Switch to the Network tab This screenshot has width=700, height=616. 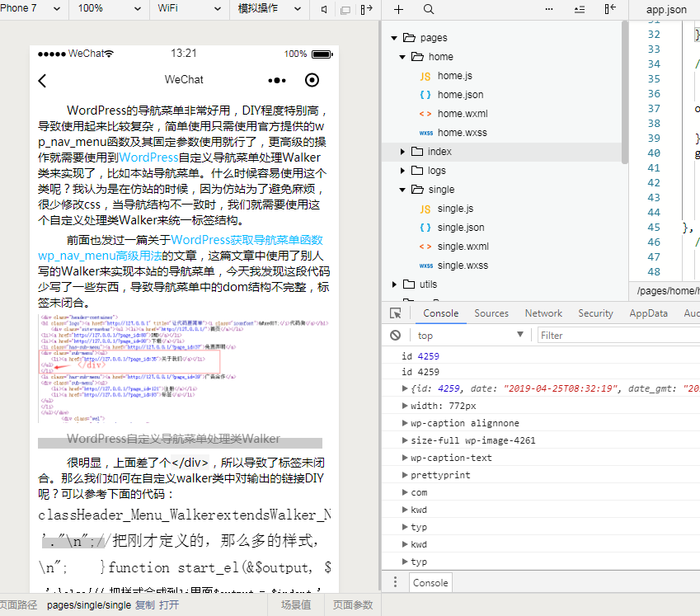coord(543,313)
